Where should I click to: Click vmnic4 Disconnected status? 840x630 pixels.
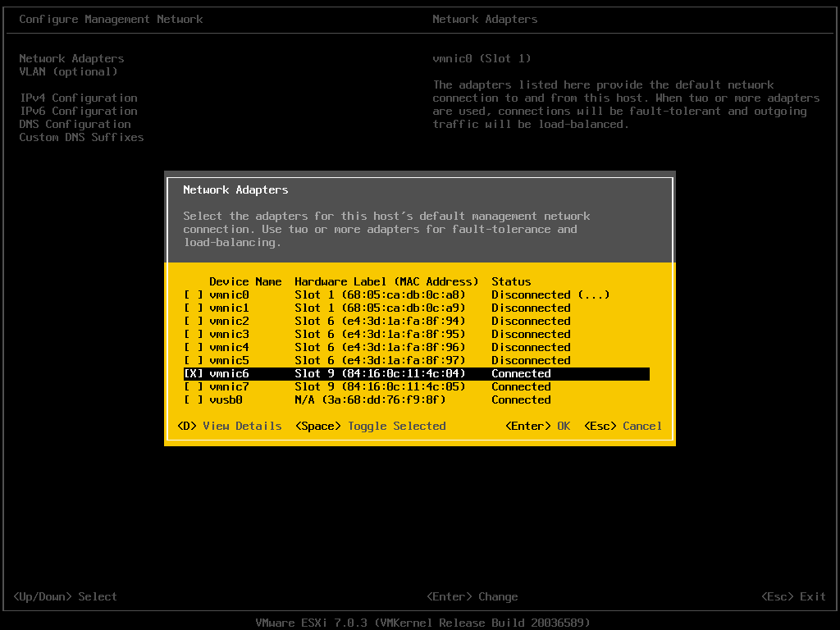[531, 347]
